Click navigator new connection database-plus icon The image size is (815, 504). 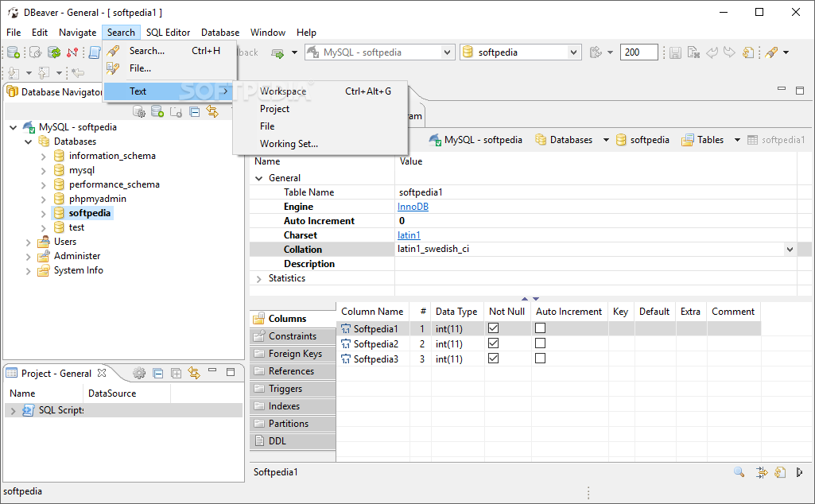click(x=157, y=111)
